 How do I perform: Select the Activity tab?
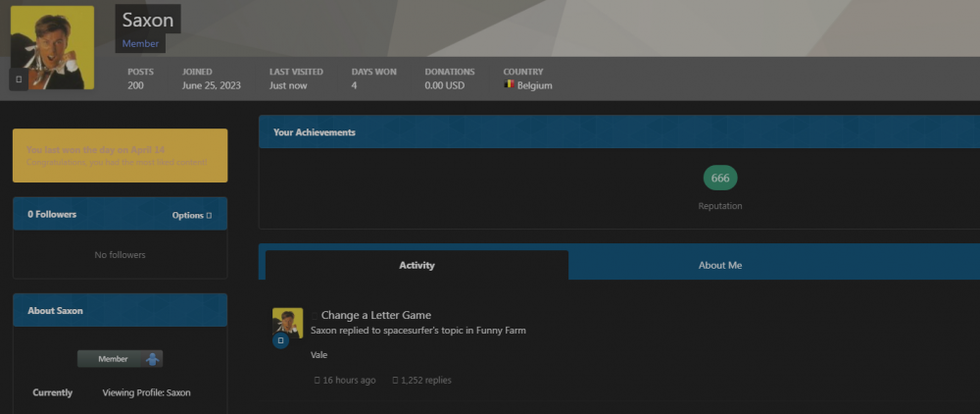(x=416, y=266)
